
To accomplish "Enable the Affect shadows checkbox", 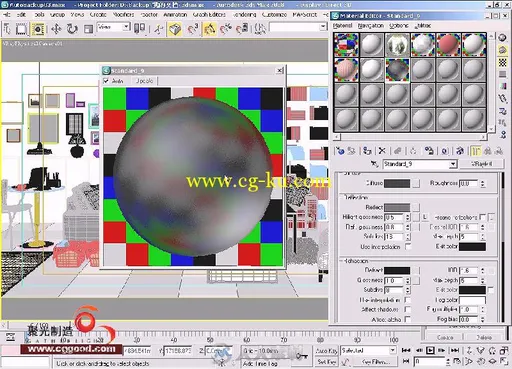I will [407, 309].
